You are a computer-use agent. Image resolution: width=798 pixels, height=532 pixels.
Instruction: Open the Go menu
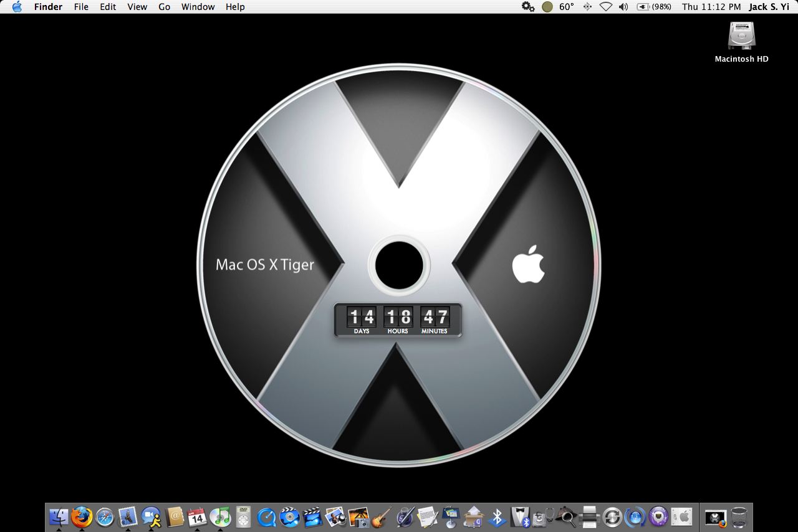164,7
